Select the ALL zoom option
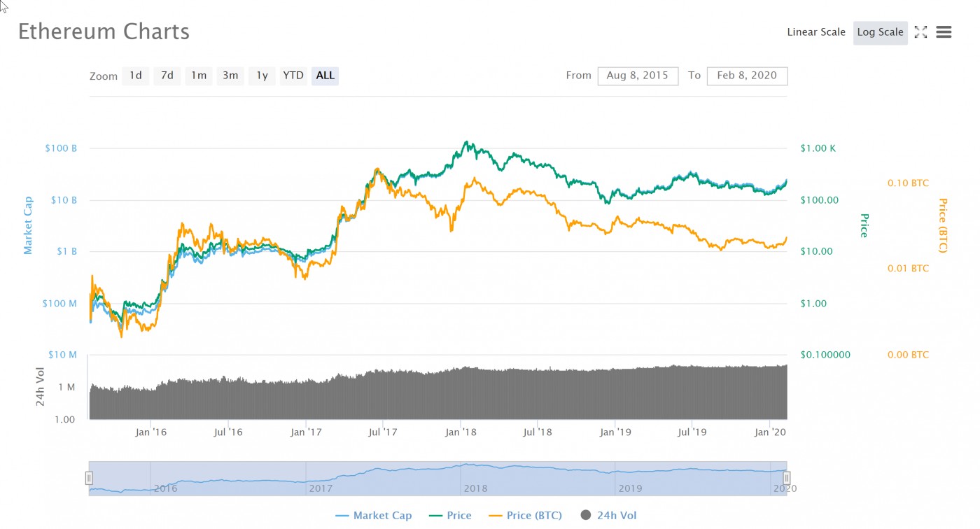The height and width of the screenshot is (529, 980). tap(325, 76)
